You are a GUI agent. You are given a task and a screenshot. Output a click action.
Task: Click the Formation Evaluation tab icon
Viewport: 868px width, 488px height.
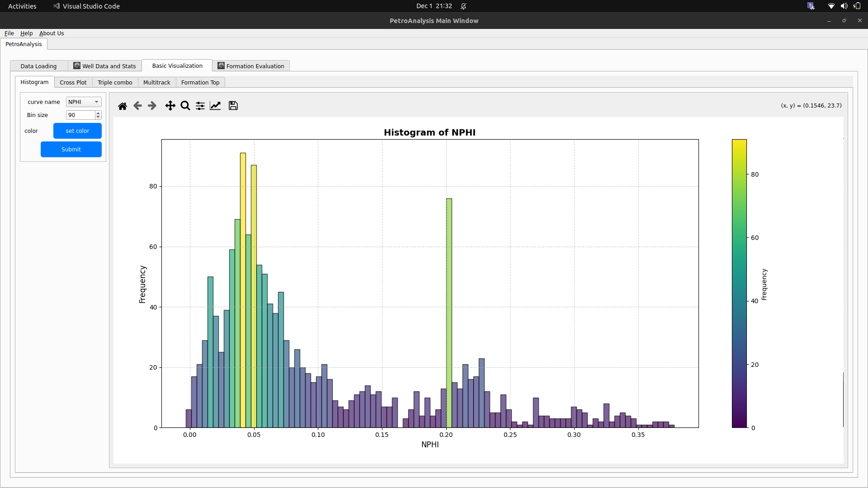(x=221, y=66)
